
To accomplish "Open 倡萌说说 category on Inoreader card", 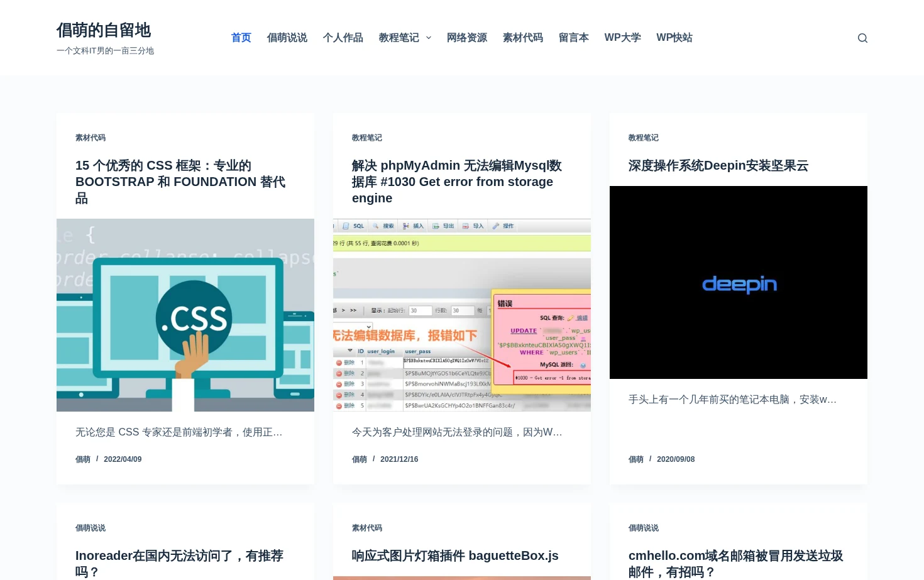I will click(91, 528).
